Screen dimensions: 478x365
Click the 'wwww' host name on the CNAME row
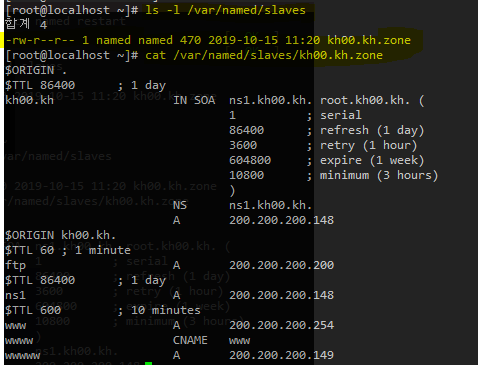point(19,341)
